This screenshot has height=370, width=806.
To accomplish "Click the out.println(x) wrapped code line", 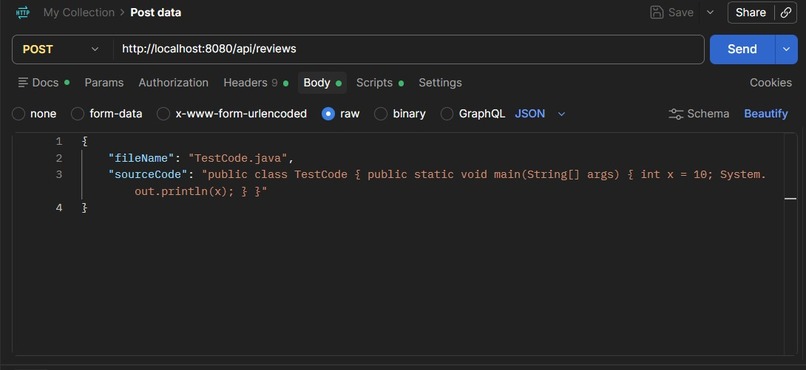I will click(201, 191).
